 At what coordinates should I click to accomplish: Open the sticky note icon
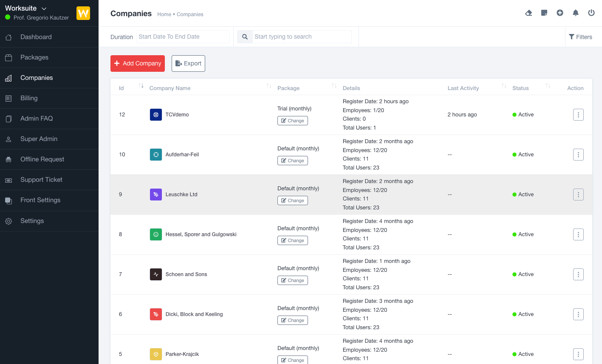click(544, 13)
